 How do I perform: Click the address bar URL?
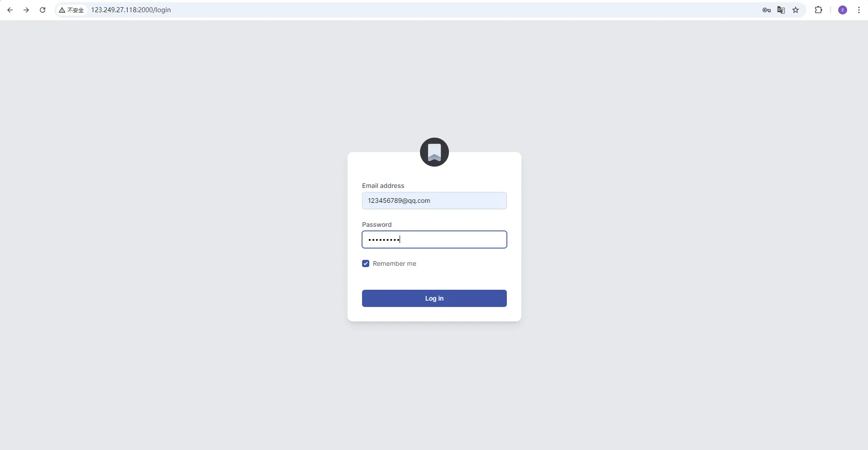tap(131, 10)
